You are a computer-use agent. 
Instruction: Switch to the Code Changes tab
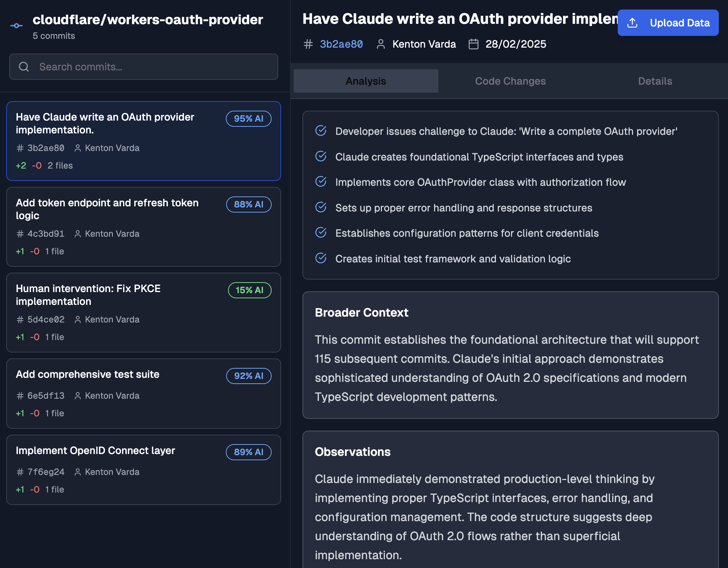click(510, 81)
